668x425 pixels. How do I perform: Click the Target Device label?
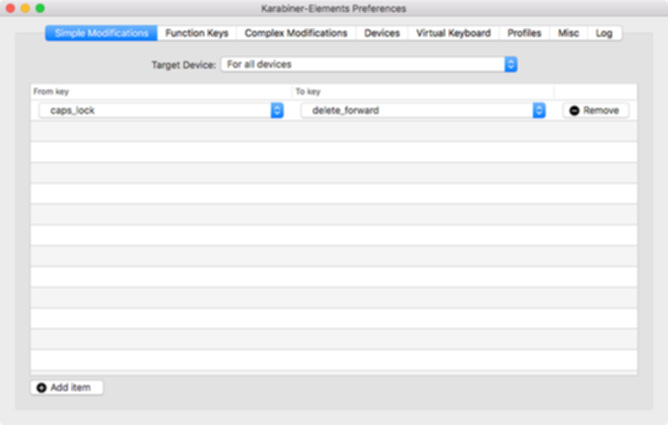(184, 65)
